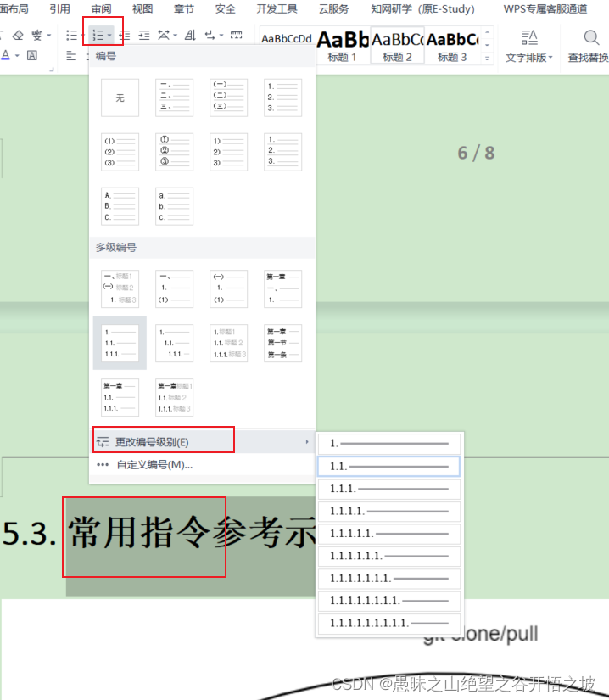Click the find and replace magnifier icon
Screen dimensions: 609x700
[x=591, y=38]
